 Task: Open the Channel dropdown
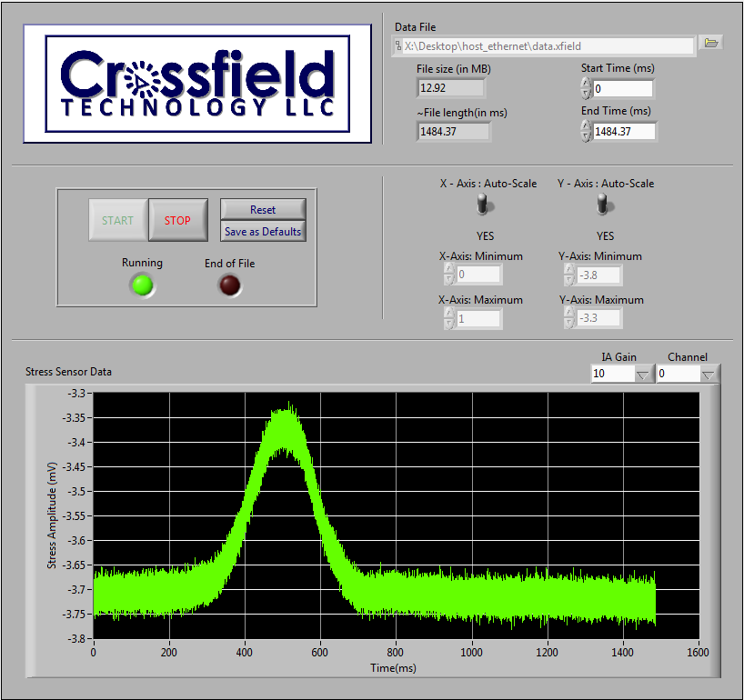tap(709, 375)
